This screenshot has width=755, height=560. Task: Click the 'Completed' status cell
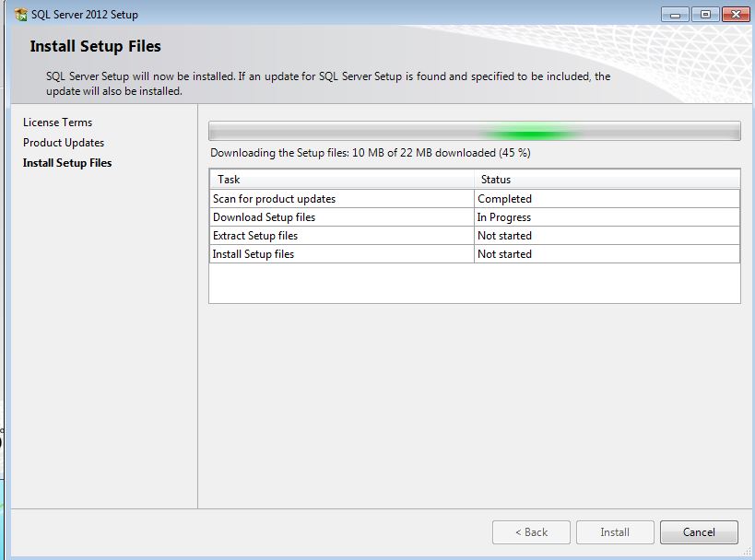(x=608, y=199)
